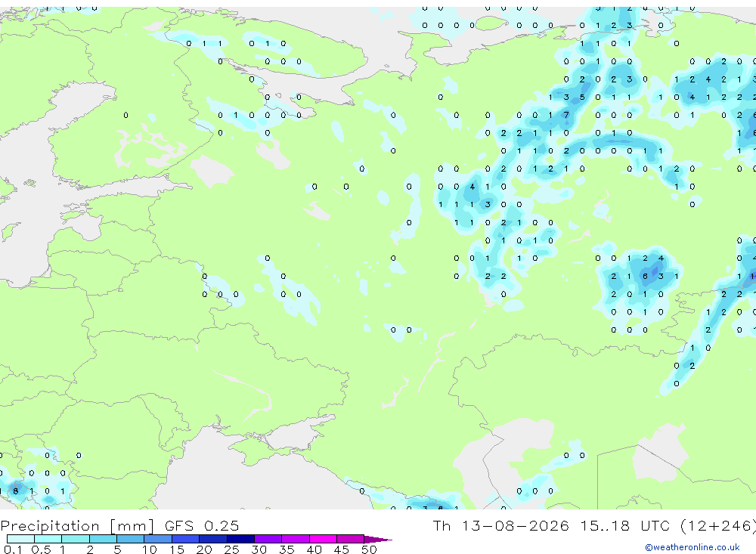Click the 15–20 mm legend color swatch
The width and height of the screenshot is (756, 554).
click(185, 539)
